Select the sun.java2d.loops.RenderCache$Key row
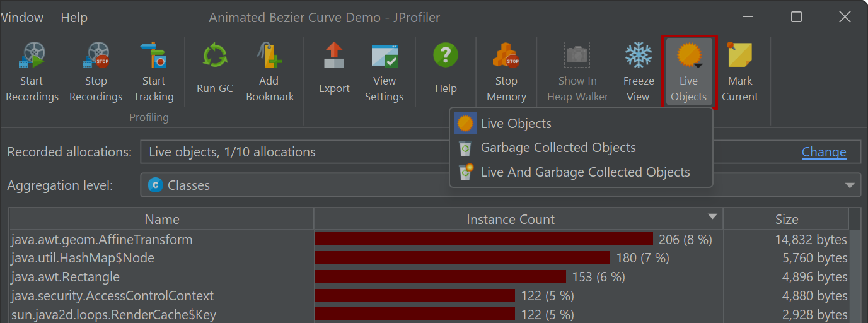The width and height of the screenshot is (868, 323). (x=429, y=315)
